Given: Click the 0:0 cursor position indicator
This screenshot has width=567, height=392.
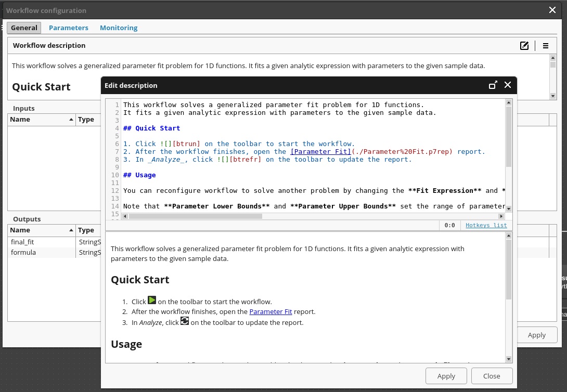Looking at the screenshot, I should pos(449,225).
